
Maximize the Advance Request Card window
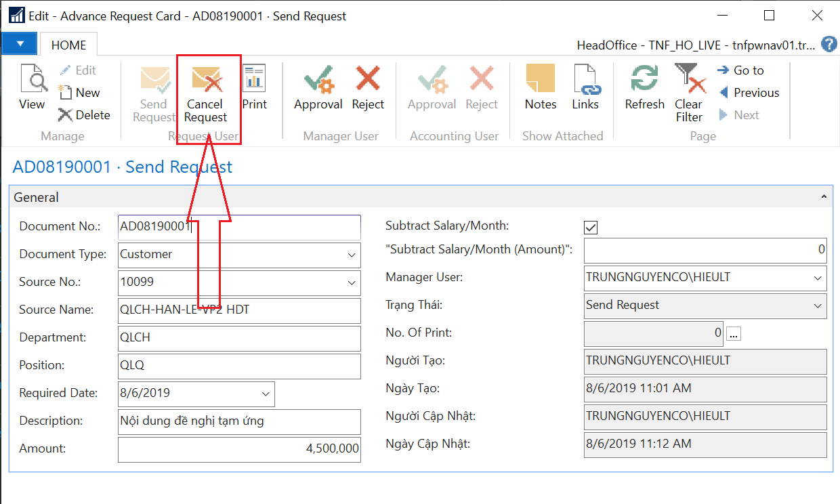pyautogui.click(x=769, y=16)
